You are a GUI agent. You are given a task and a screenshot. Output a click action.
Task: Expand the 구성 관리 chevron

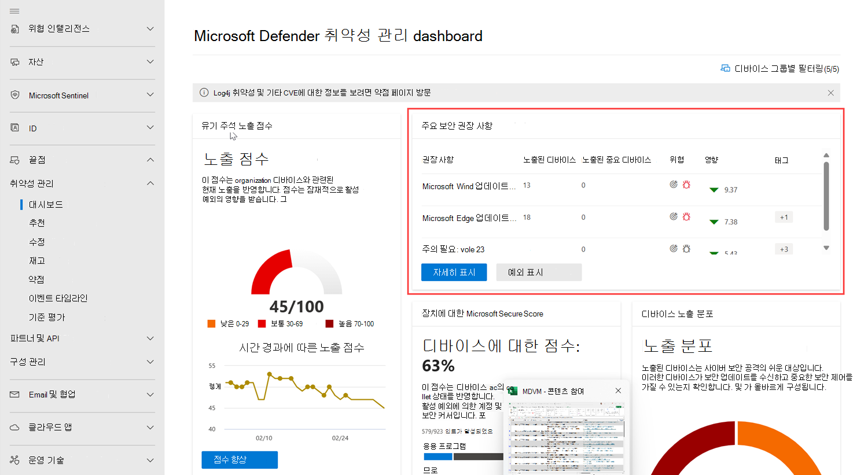point(150,362)
